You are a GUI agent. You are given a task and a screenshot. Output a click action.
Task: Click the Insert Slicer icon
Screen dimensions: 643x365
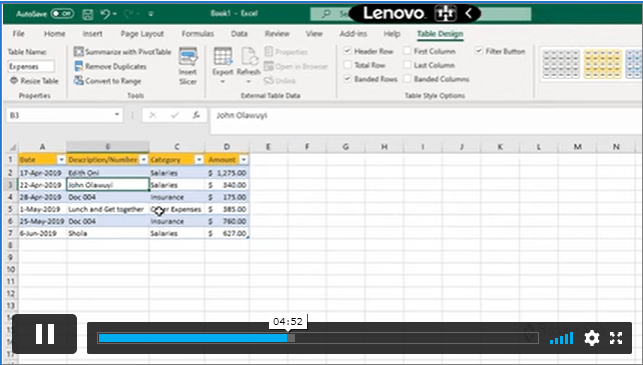click(x=188, y=56)
